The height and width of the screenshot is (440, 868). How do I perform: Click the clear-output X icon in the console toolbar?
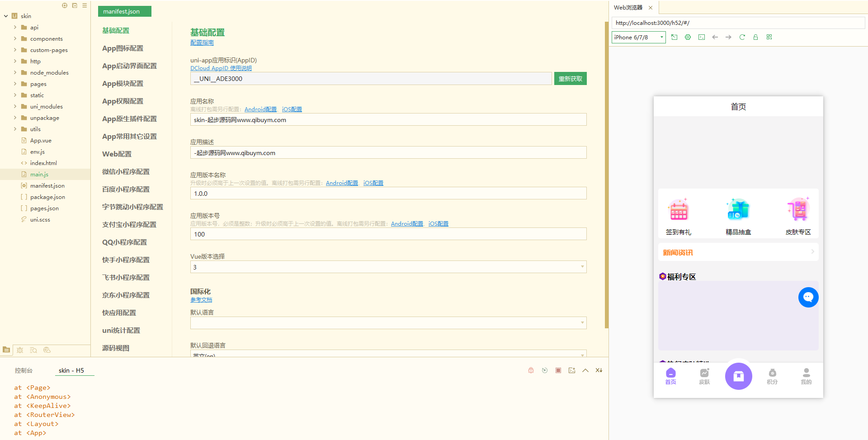point(599,370)
